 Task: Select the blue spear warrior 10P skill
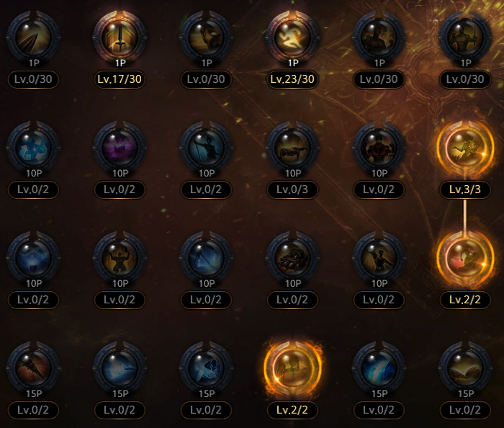pyautogui.click(x=206, y=148)
